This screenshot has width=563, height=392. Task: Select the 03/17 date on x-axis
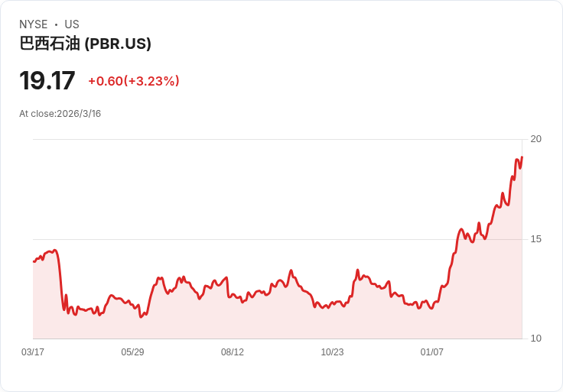point(33,352)
